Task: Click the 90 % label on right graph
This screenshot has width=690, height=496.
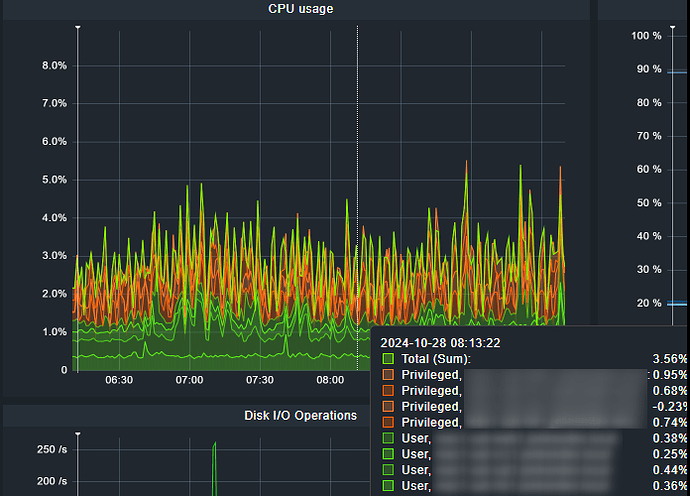Action: click(x=649, y=69)
